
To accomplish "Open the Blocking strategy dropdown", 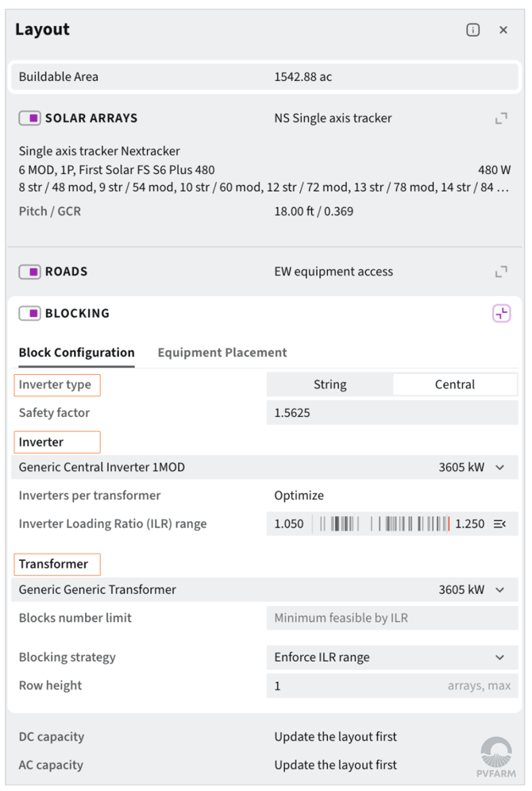I will pyautogui.click(x=392, y=658).
